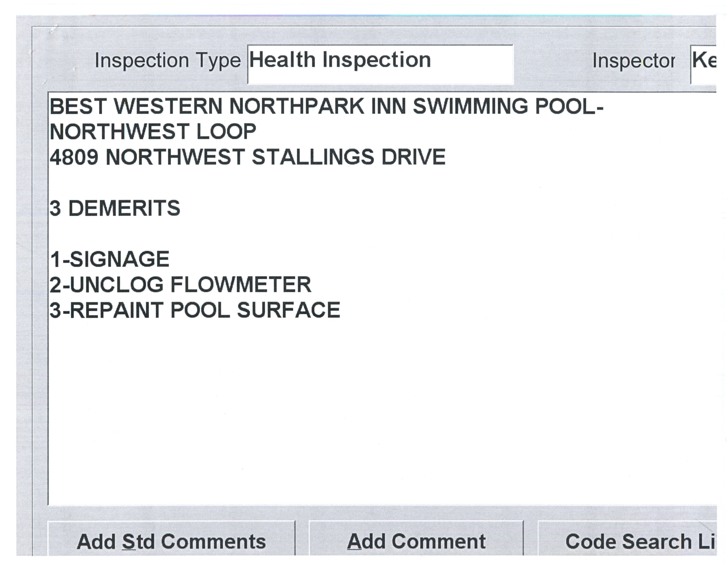The image size is (728, 563).
Task: Click the word NORTHPARK in first line
Action: (297, 106)
